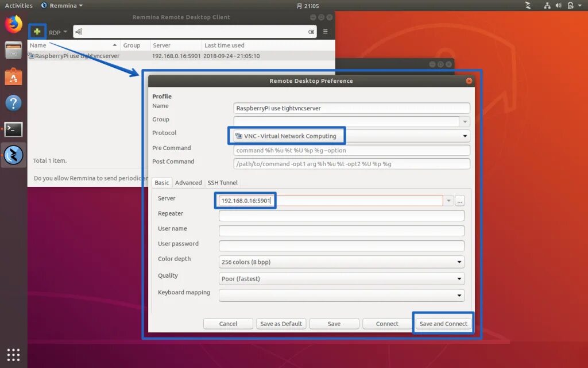The height and width of the screenshot is (368, 588).
Task: Sort the list by the Server column header
Action: pos(176,45)
